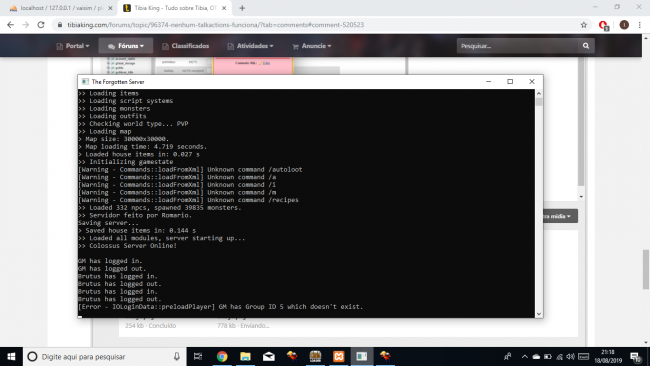Click the microphone icon in Windows search
650x366 pixels.
[177, 356]
